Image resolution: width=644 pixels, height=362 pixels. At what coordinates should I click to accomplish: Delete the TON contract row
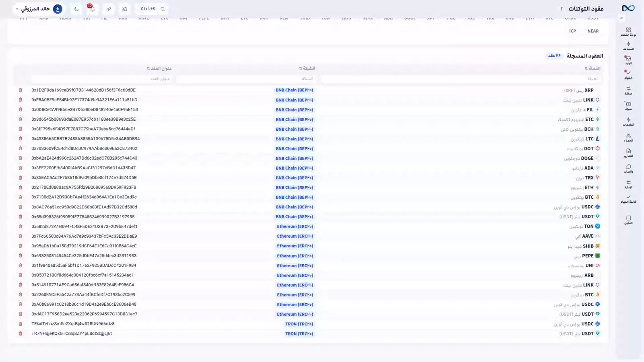20,226
